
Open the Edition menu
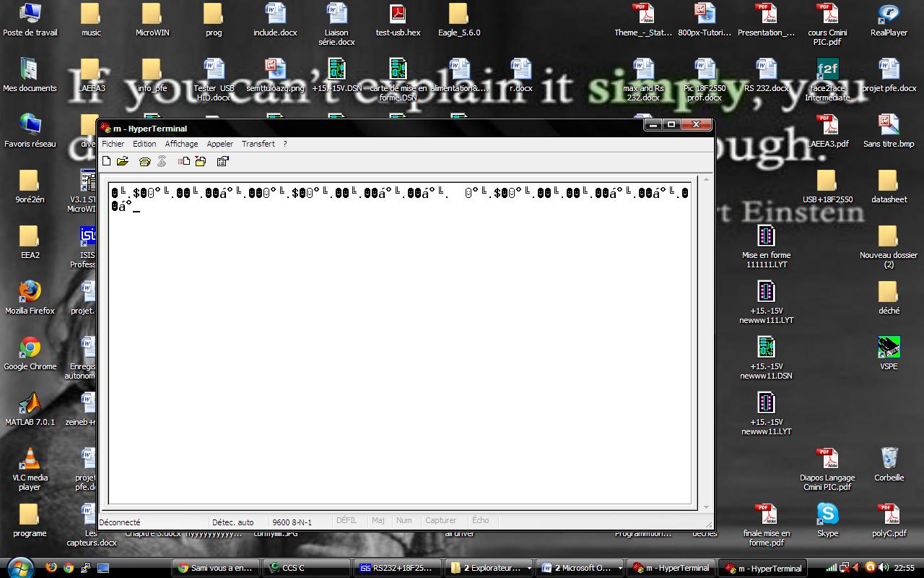coord(144,144)
